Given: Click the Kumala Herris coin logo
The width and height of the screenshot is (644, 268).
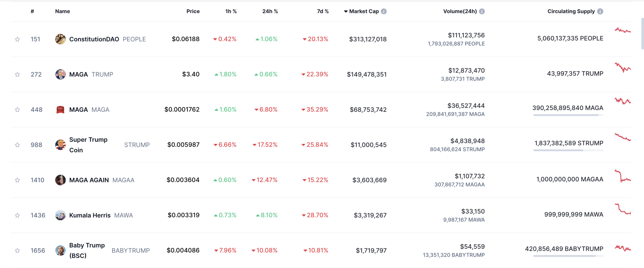Looking at the screenshot, I should (x=60, y=215).
